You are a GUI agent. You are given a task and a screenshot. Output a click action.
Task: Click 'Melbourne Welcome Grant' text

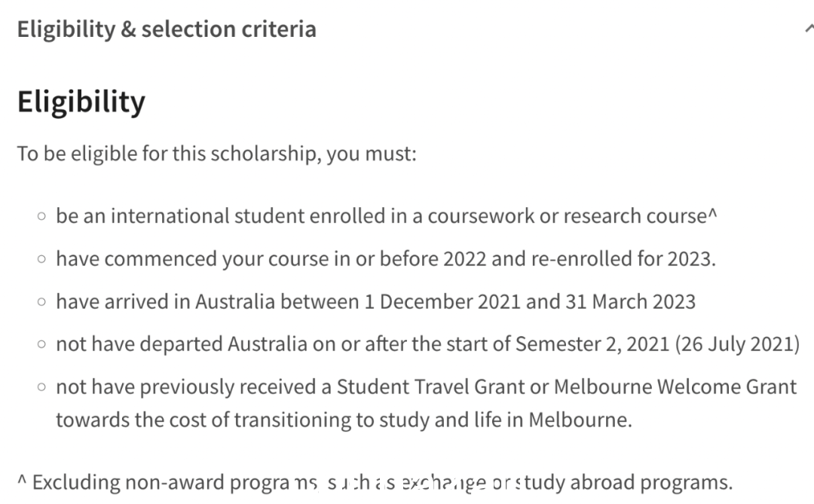675,387
